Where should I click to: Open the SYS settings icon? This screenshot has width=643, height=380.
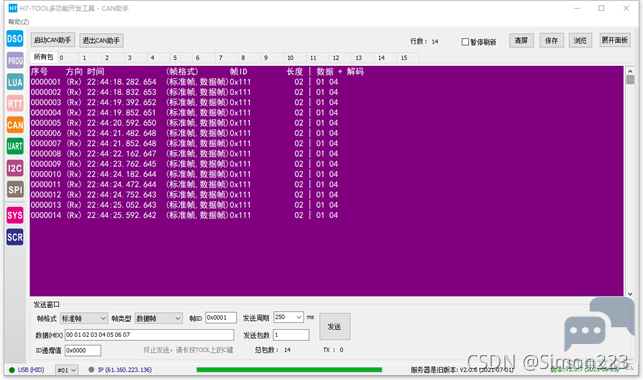(x=15, y=215)
